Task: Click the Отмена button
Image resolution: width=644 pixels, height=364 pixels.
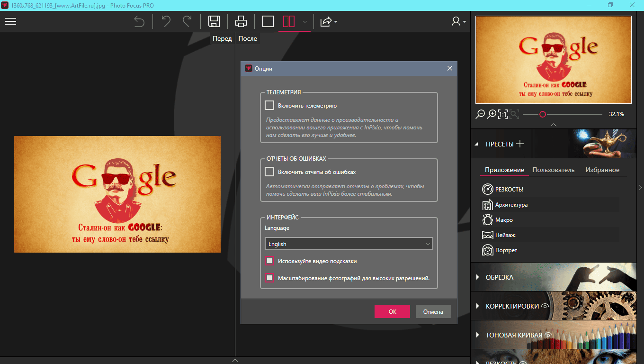Action: pos(433,311)
